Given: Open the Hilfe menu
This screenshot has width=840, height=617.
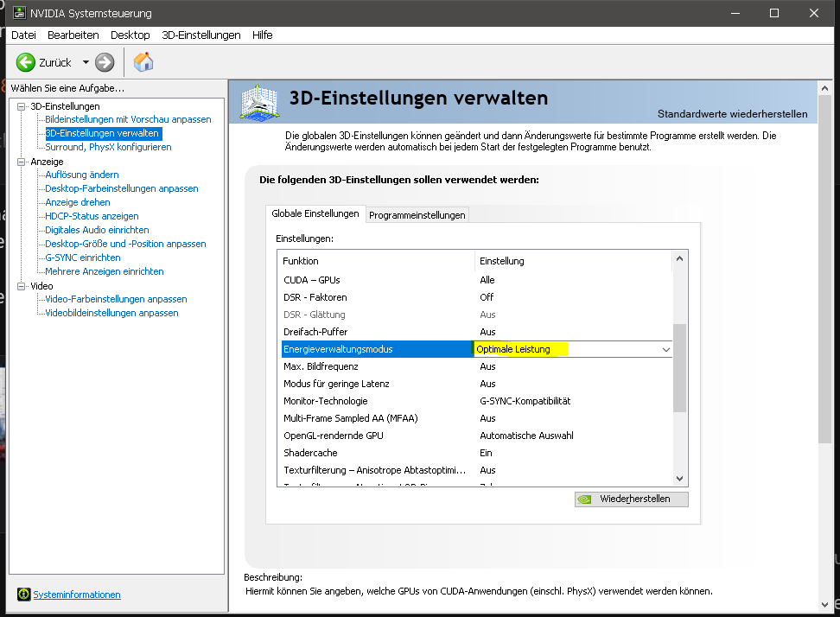Looking at the screenshot, I should click(263, 35).
